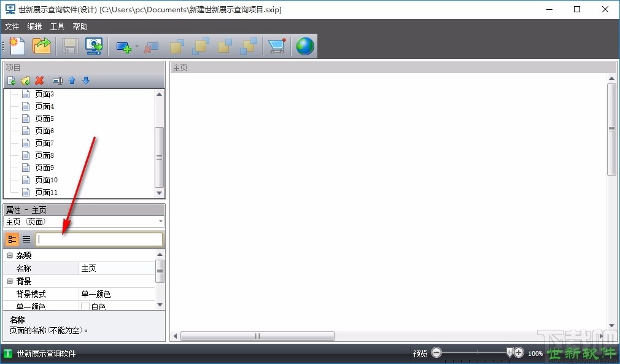Select 页面3 in project tree
The width and height of the screenshot is (620, 364).
coord(44,94)
